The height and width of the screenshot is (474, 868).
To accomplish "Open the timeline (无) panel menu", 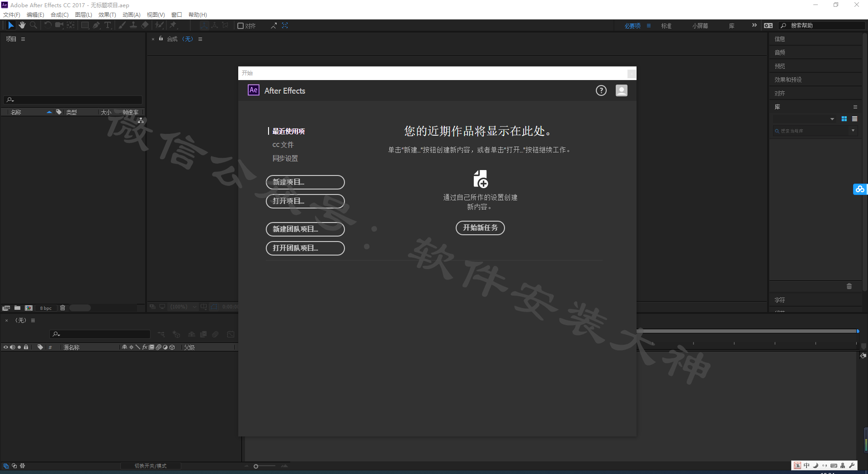I will 33,320.
